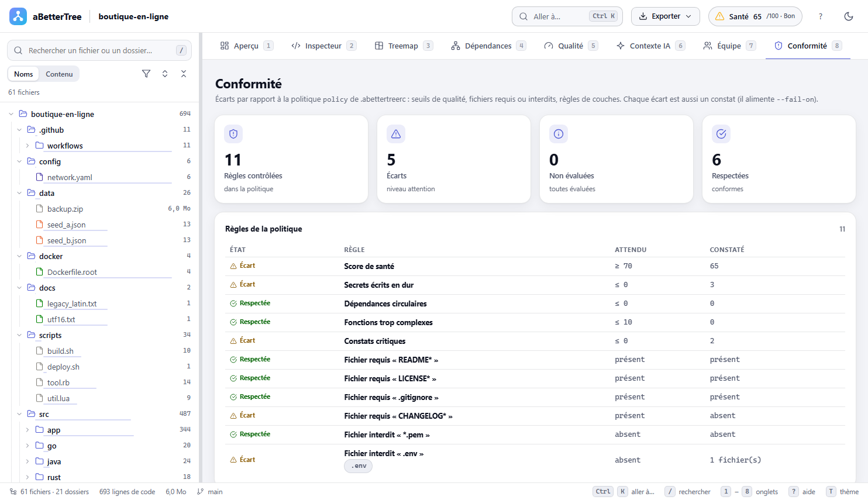Click the info icon on the Non évaluées card

click(559, 134)
